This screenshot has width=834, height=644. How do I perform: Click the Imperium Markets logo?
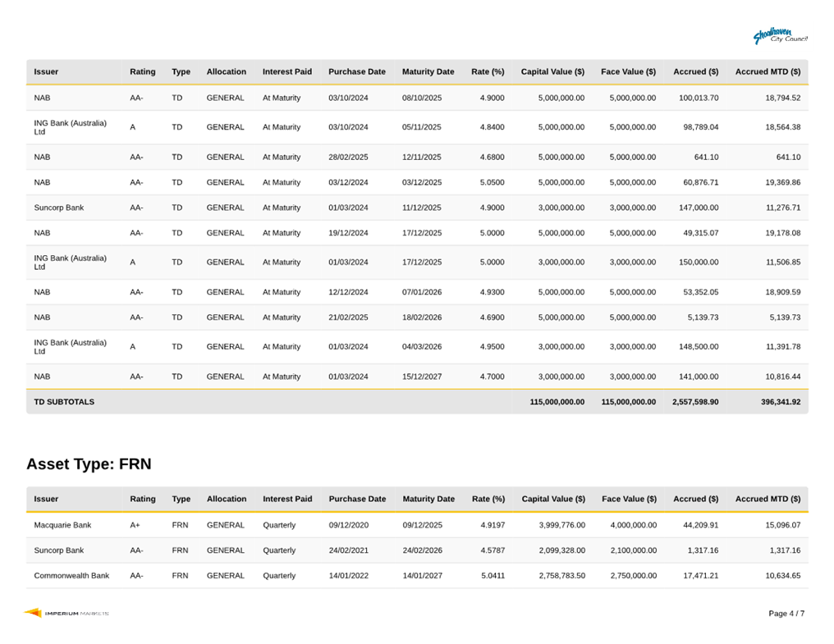pos(66,613)
